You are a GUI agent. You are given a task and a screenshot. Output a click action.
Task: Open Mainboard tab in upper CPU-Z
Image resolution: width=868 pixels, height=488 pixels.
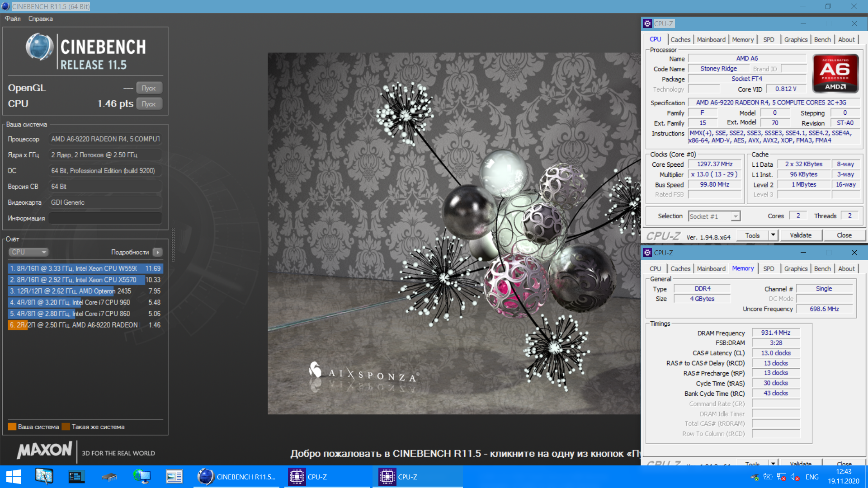click(711, 40)
